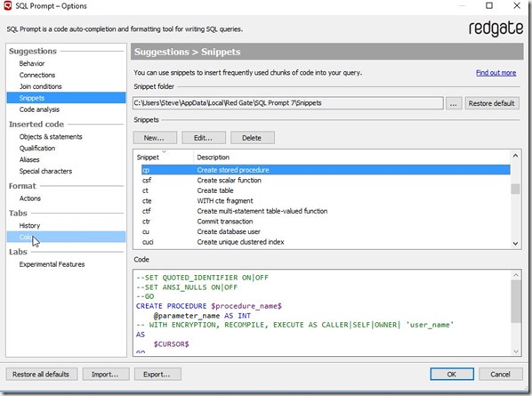Viewport: 532px width, 396px height.
Task: Click the $CURSOR$ placeholder in code
Action: [x=171, y=344]
